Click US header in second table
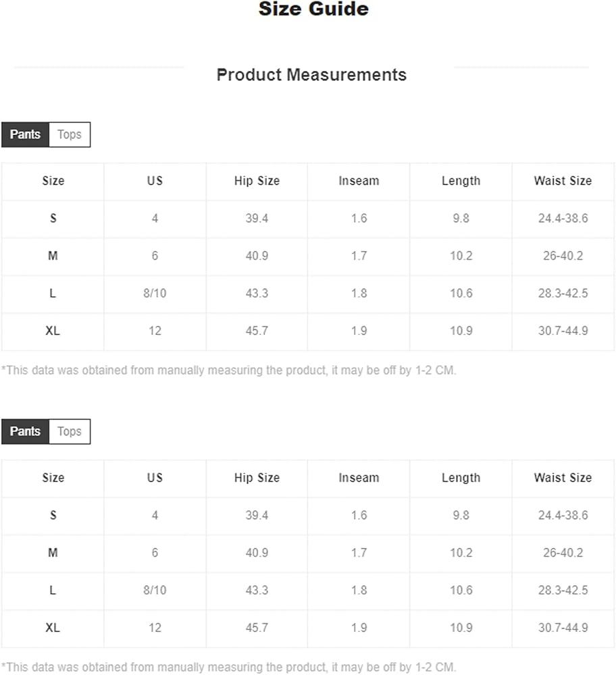Screen dimensions: 616x675 click(155, 478)
